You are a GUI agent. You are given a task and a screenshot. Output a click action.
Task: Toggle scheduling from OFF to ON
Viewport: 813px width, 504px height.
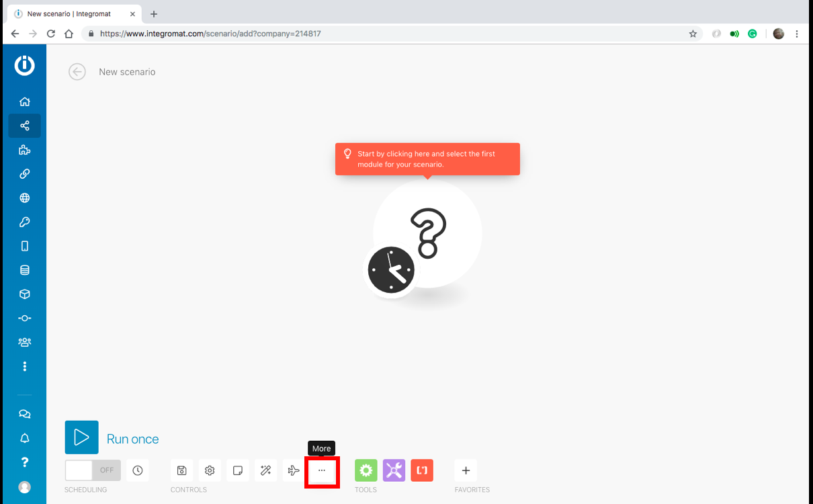pyautogui.click(x=92, y=470)
